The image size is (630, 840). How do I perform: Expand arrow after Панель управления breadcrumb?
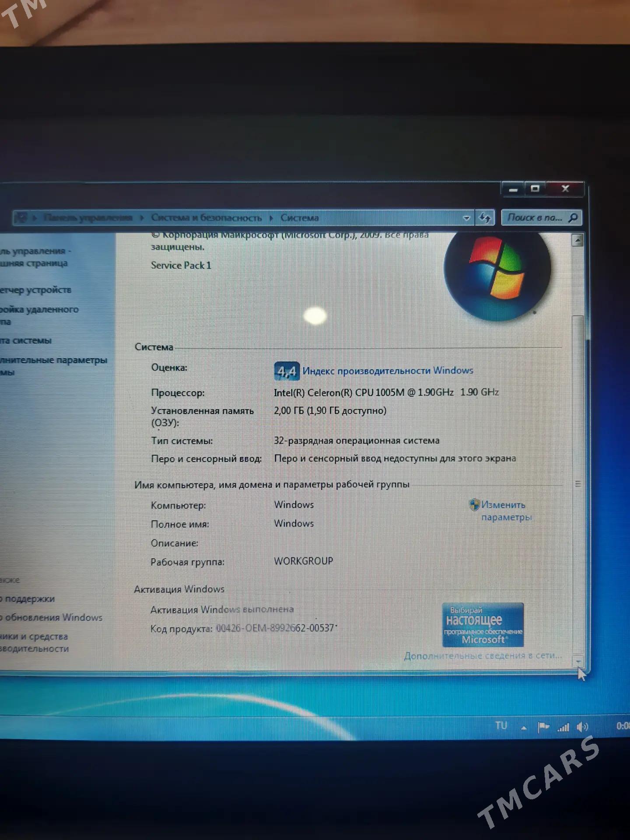(142, 217)
